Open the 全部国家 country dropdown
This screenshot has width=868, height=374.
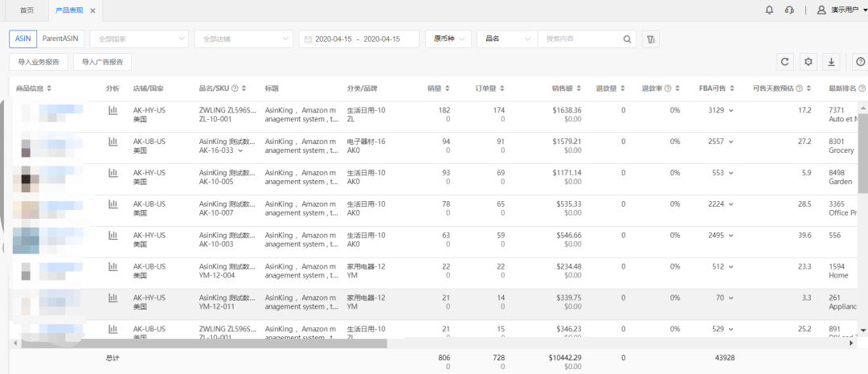[139, 39]
